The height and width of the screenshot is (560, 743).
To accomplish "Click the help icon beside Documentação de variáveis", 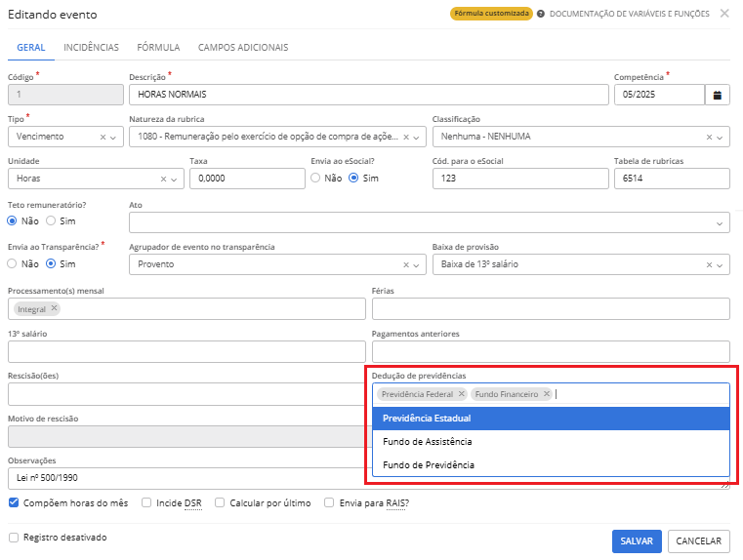I will [x=541, y=14].
